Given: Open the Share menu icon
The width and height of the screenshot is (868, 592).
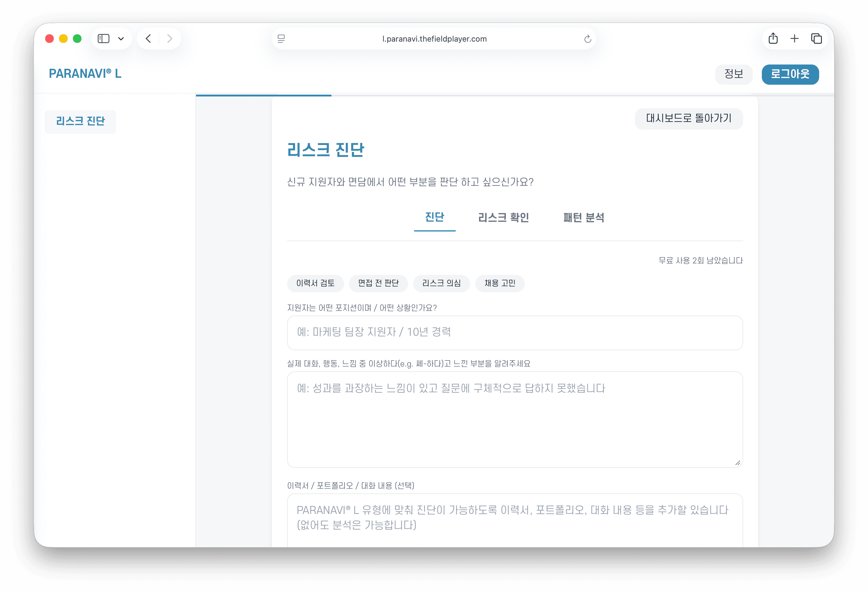Looking at the screenshot, I should [x=773, y=39].
